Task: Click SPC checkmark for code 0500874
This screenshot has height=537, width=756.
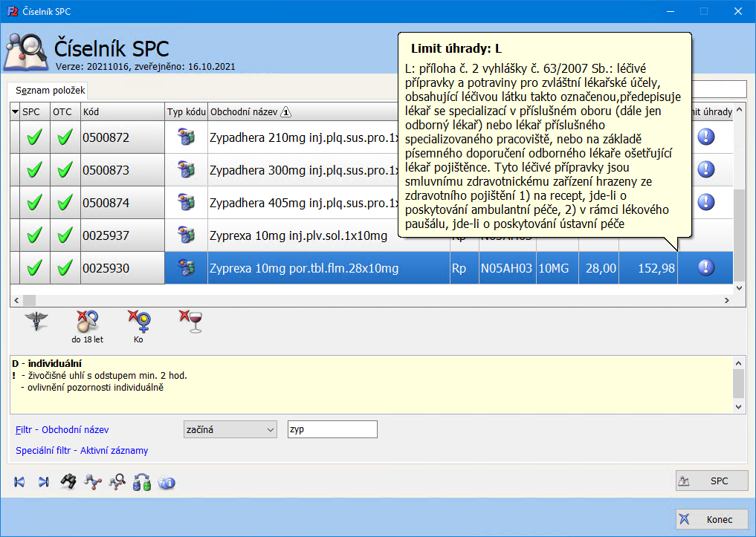Action: tap(35, 203)
